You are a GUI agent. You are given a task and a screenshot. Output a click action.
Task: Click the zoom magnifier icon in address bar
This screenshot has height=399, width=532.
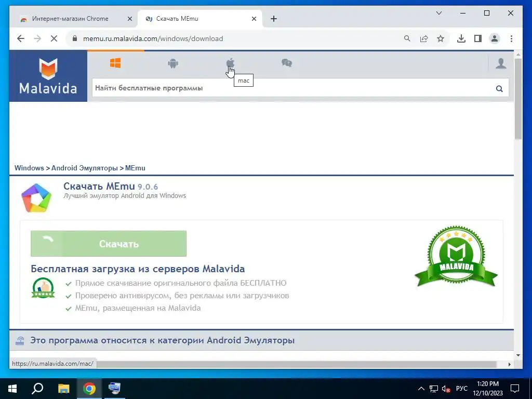click(407, 38)
